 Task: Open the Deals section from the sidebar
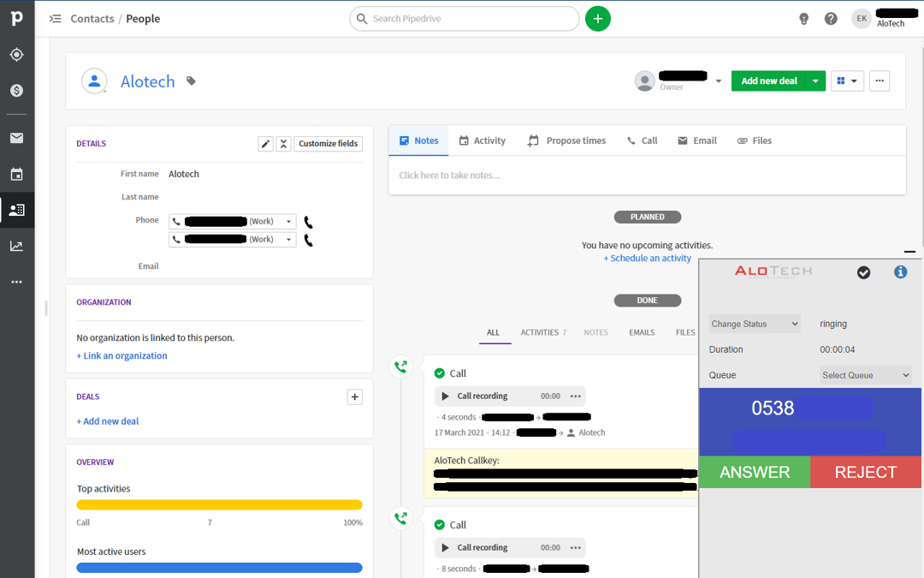coord(17,90)
